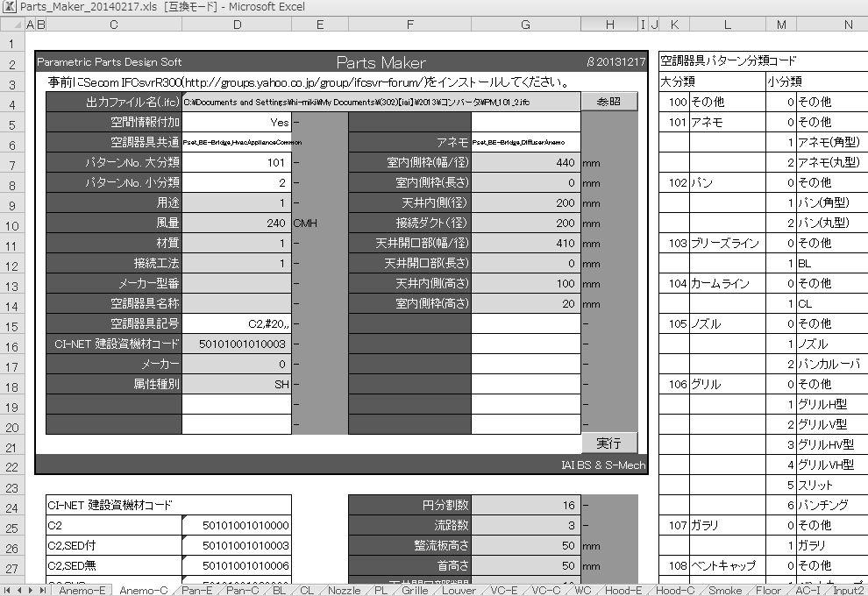Open the Smoke sheet tab
The height and width of the screenshot is (596, 868).
[724, 590]
